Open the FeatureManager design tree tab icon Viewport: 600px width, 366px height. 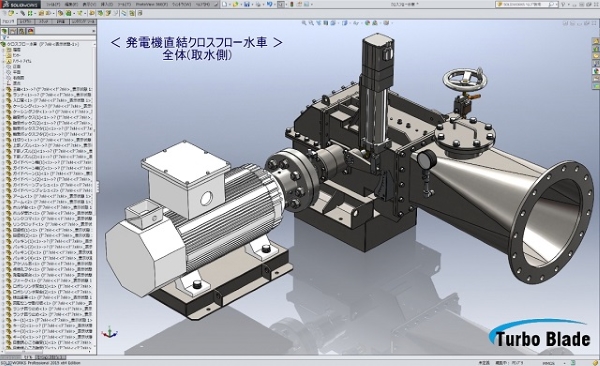4,31
